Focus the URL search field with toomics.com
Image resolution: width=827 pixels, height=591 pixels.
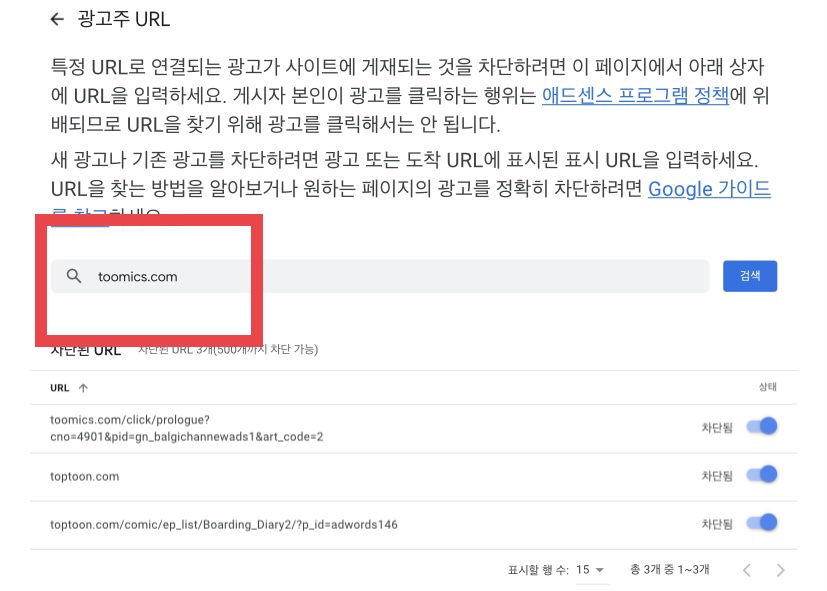point(380,276)
